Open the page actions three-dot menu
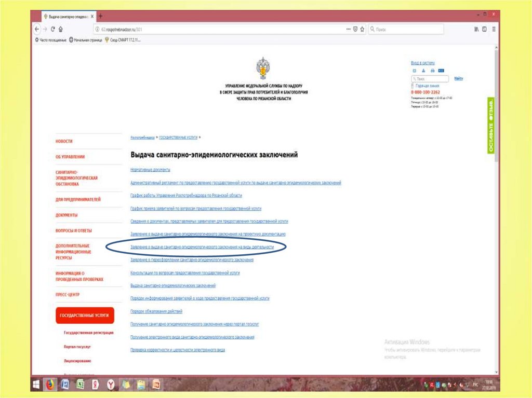Image resolution: width=532 pixels, height=398 pixels. click(348, 30)
